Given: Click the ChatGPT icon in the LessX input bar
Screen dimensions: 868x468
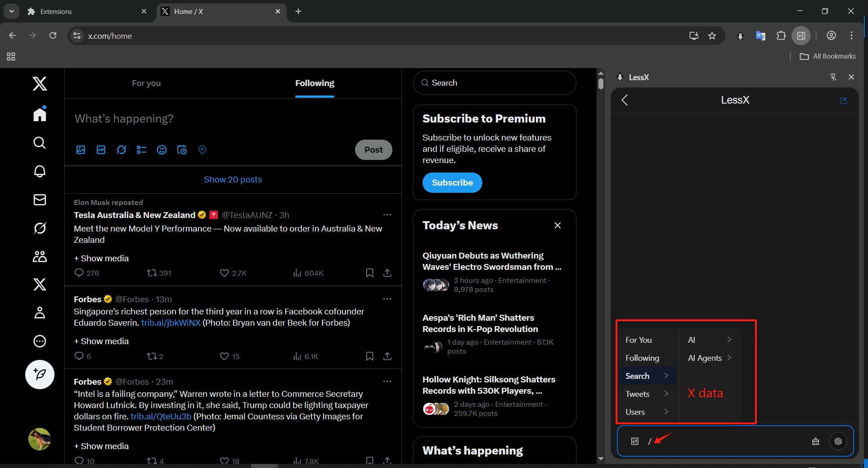Looking at the screenshot, I should [x=838, y=441].
